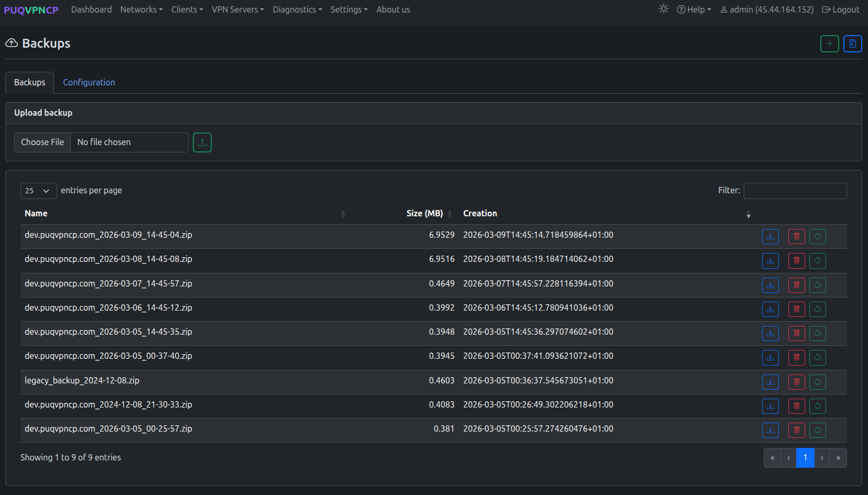Delete the 2026-03-07_14-45-57 backup

tap(796, 285)
